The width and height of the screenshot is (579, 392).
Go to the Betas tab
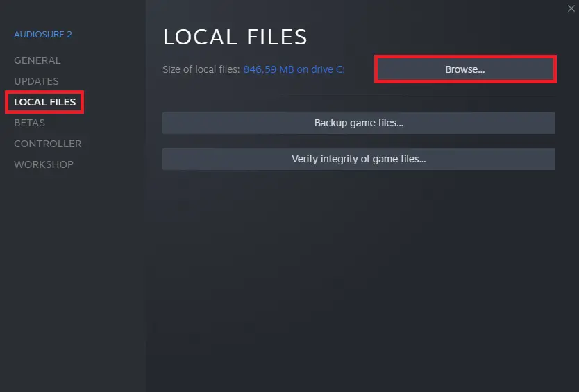pyautogui.click(x=30, y=123)
